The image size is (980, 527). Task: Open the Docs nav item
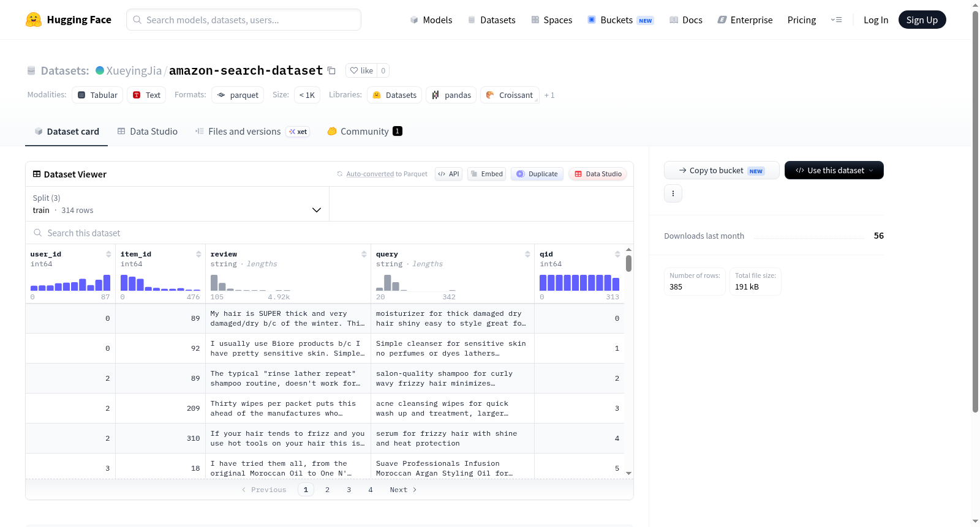click(686, 20)
